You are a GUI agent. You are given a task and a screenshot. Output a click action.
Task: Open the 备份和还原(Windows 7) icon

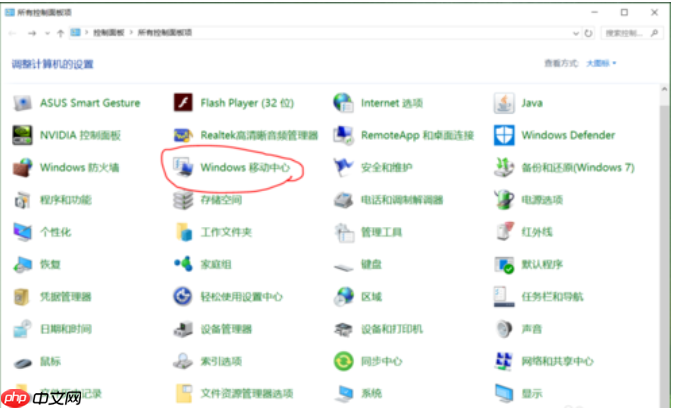[x=504, y=167]
